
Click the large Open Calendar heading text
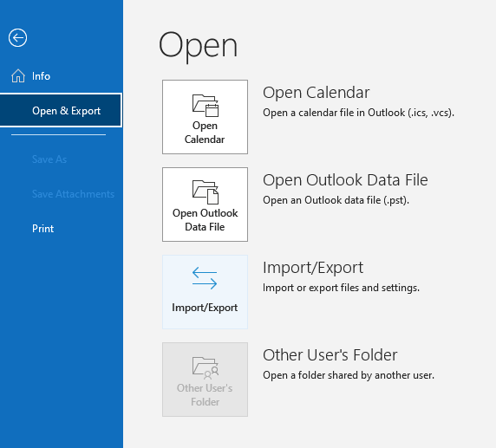pyautogui.click(x=316, y=93)
